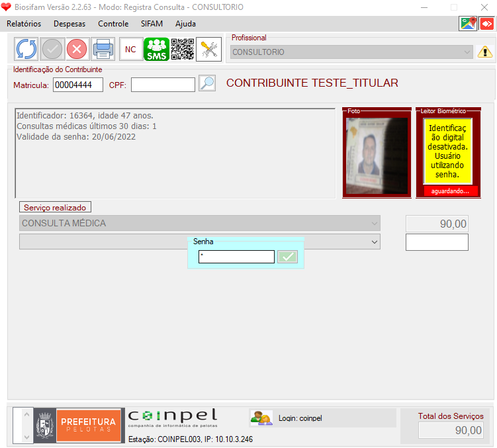Click the CONTRIBUINTE TESTE_TITULAR name
The width and height of the screenshot is (497, 448).
coord(312,83)
